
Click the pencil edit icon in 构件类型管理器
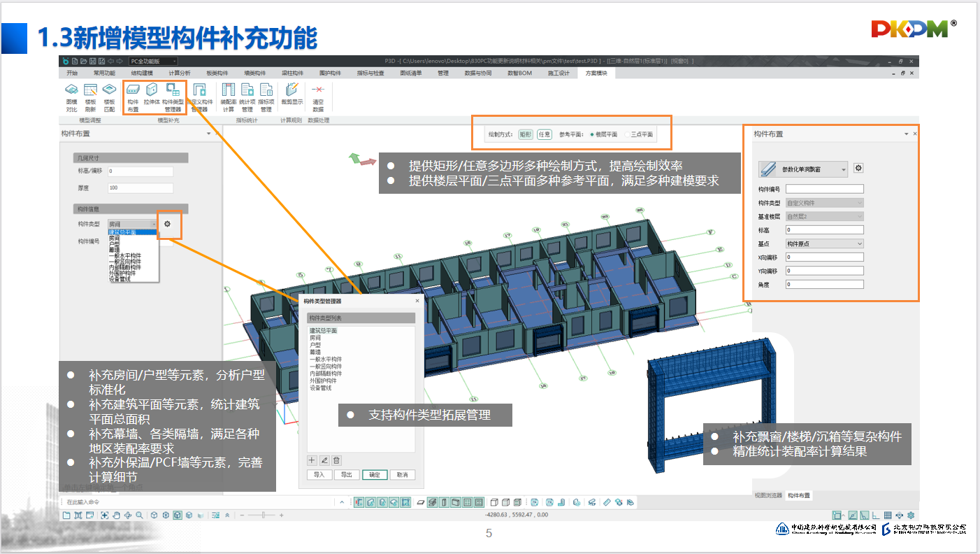324,460
